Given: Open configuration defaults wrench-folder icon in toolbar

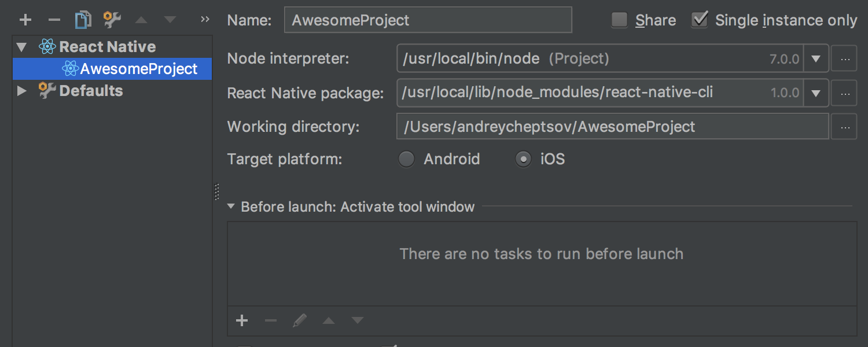Looking at the screenshot, I should point(112,20).
